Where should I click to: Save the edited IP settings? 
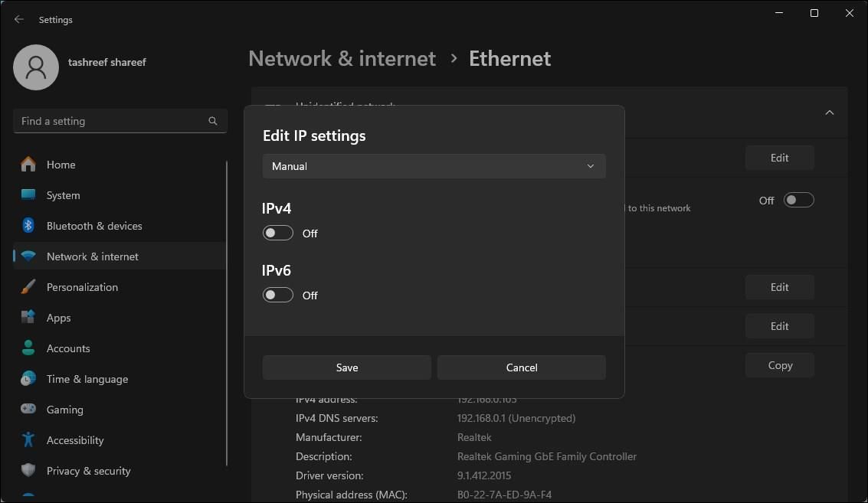pos(346,367)
